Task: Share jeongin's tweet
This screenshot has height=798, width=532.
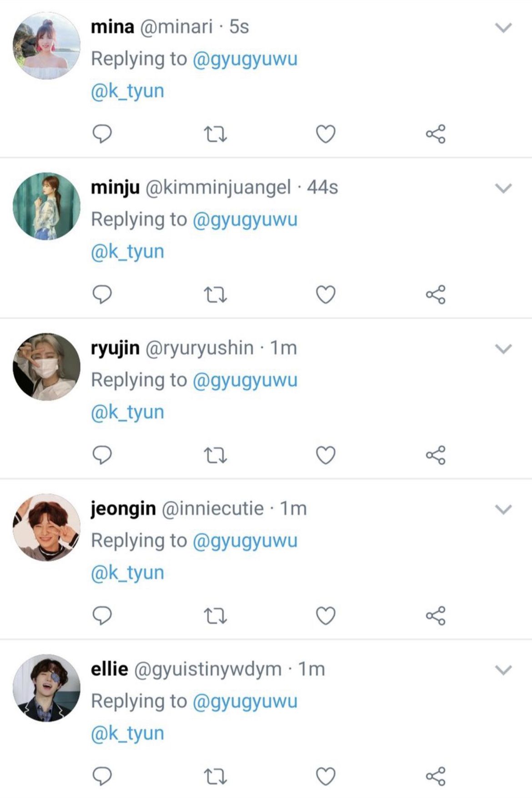Action: [x=436, y=616]
